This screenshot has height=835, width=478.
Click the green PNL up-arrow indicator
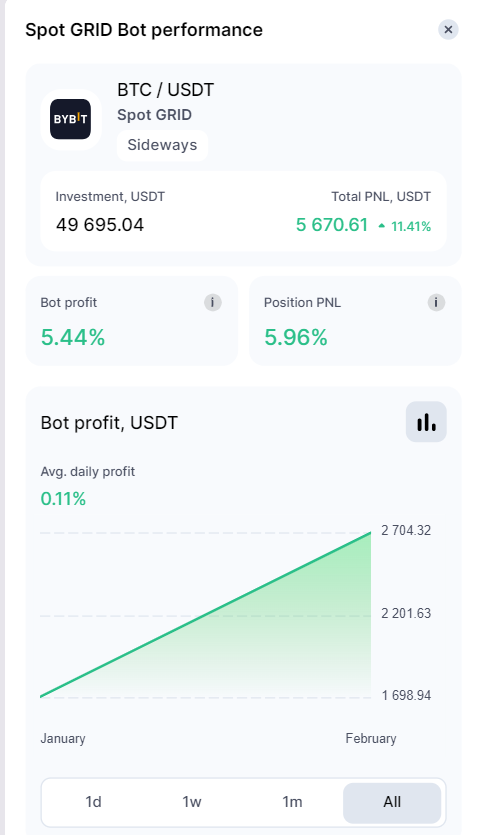(x=382, y=226)
